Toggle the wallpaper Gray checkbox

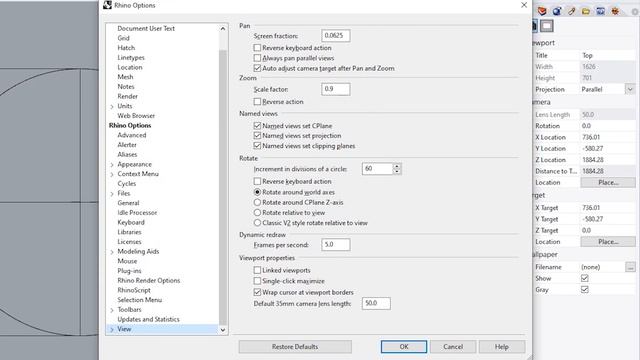coord(584,289)
